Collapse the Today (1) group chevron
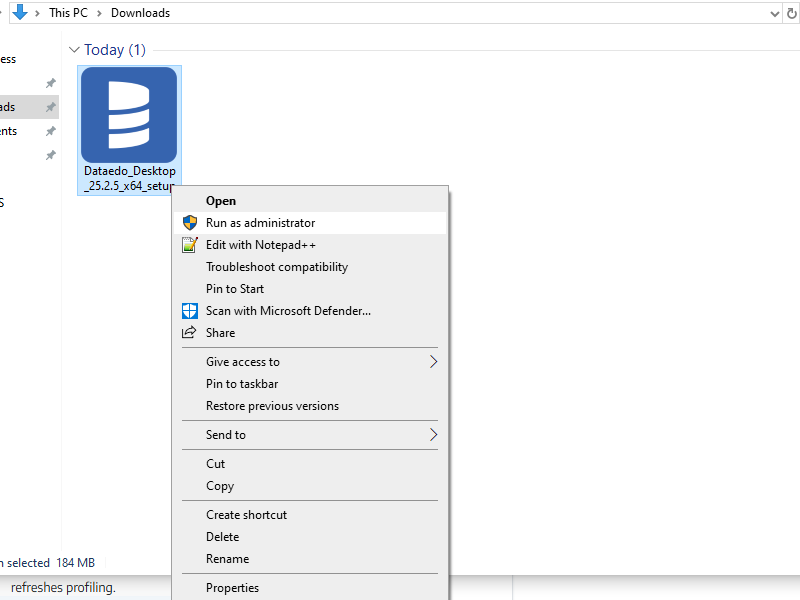The image size is (800, 600). coord(74,49)
